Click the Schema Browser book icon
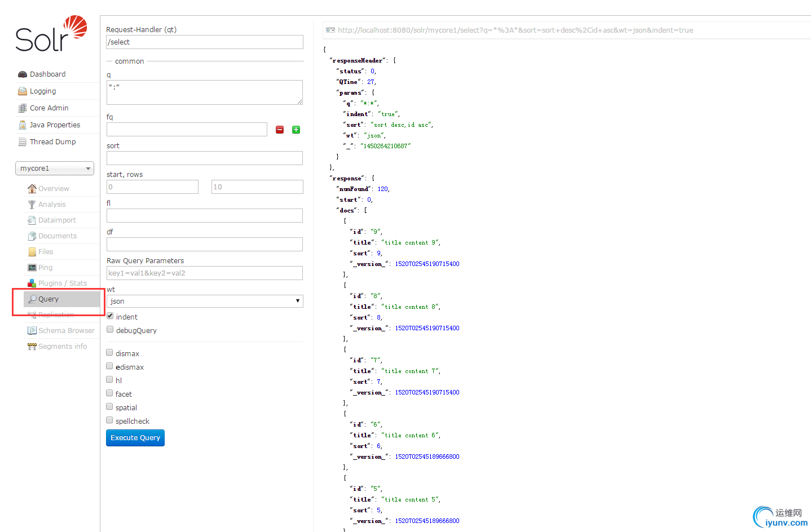This screenshot has height=532, width=811. click(x=32, y=330)
